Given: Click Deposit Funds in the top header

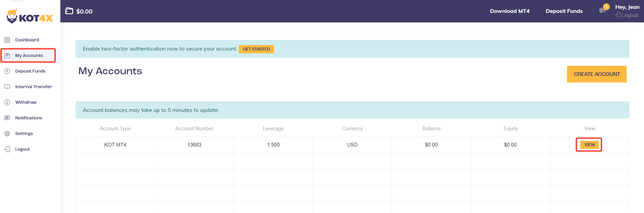Looking at the screenshot, I should click(x=564, y=11).
